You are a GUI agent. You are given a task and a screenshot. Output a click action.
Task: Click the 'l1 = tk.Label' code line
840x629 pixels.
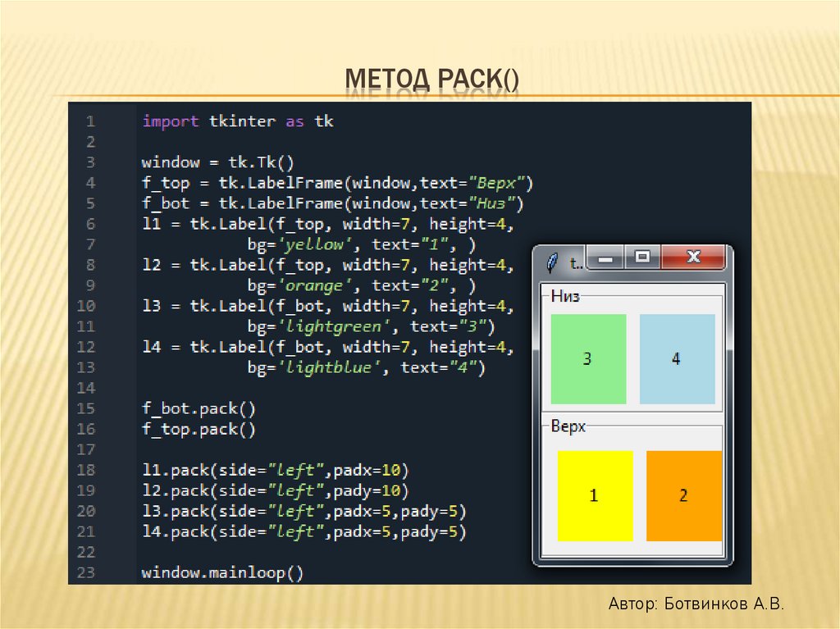coord(328,224)
